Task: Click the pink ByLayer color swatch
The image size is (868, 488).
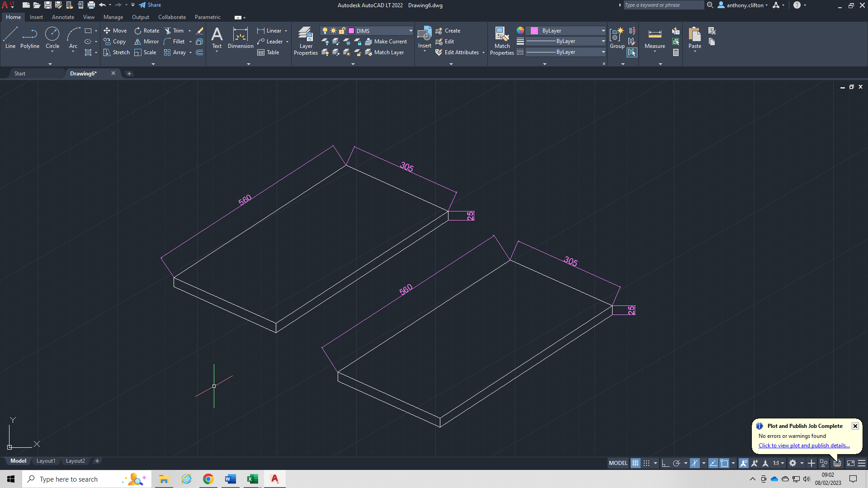Action: tap(534, 31)
